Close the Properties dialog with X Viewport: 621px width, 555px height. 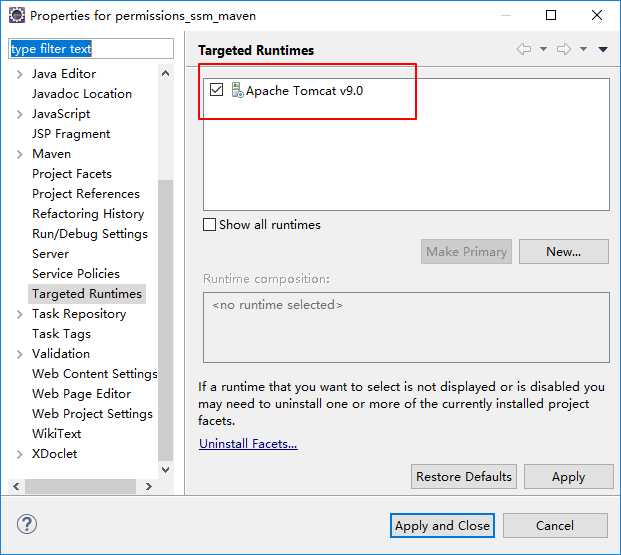(x=596, y=15)
